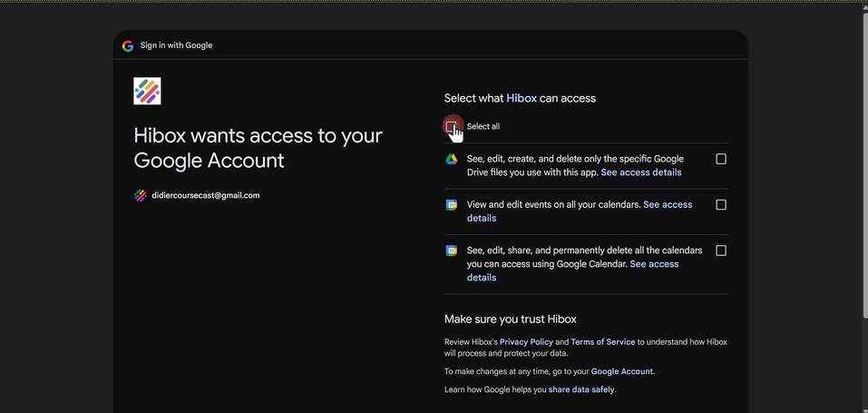The height and width of the screenshot is (413, 868).
Task: Open Hibox's Privacy Policy link
Action: [x=526, y=342]
